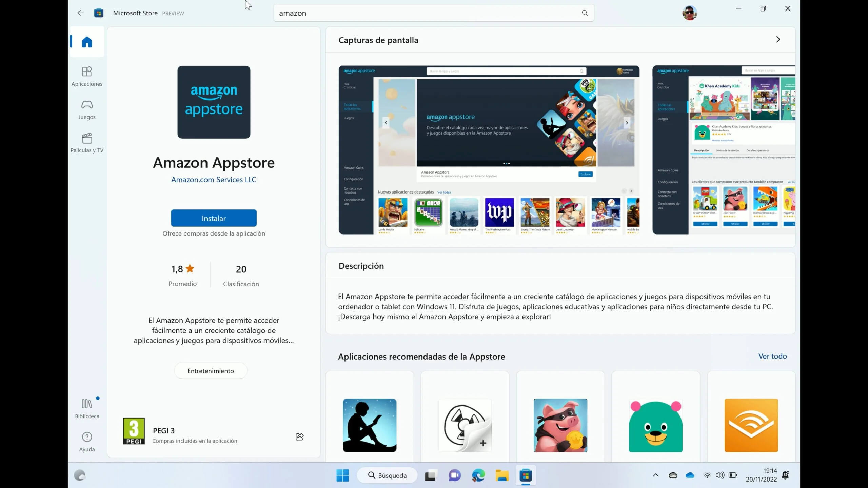Image resolution: width=868 pixels, height=488 pixels.
Task: Click the 1,8 Promedio star rating
Action: pyautogui.click(x=182, y=275)
